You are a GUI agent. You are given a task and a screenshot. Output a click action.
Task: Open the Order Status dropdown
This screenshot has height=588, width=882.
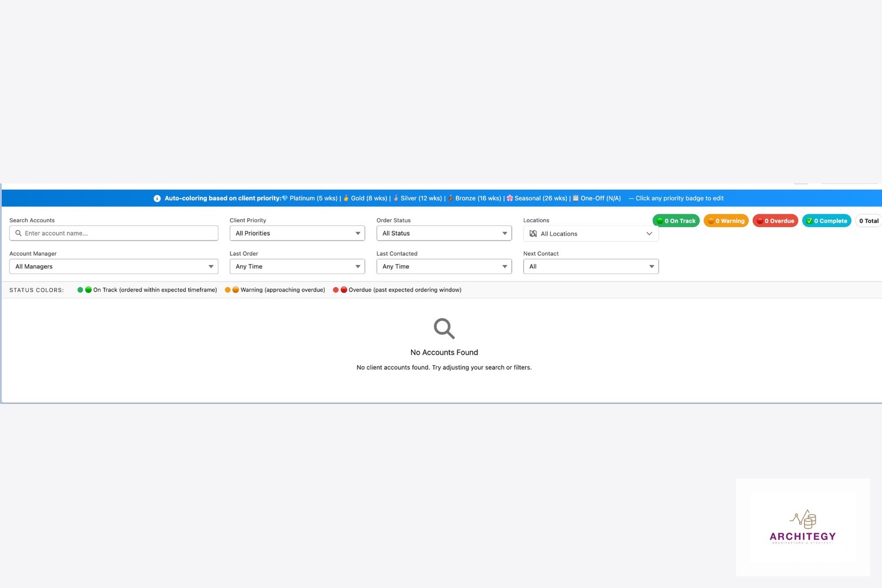click(x=444, y=233)
